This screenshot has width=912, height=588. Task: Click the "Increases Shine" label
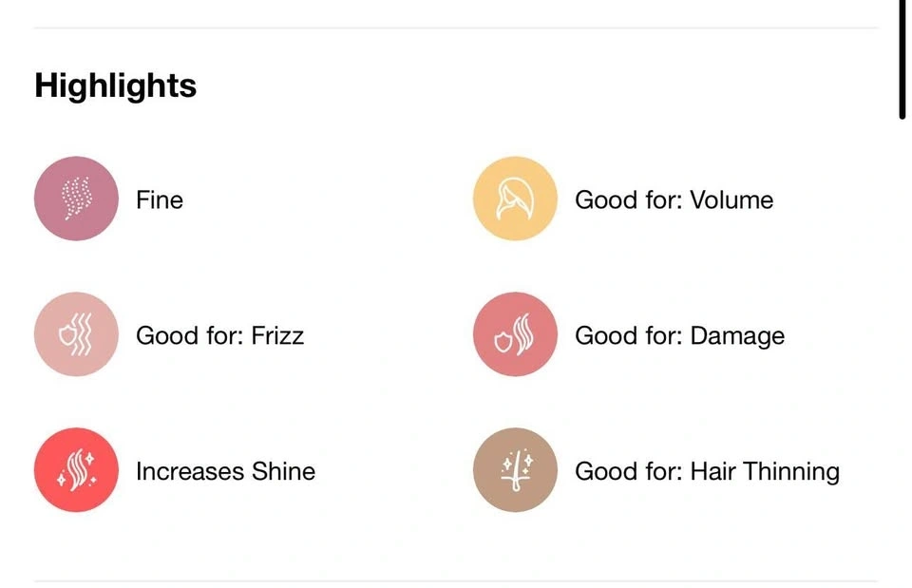click(225, 472)
